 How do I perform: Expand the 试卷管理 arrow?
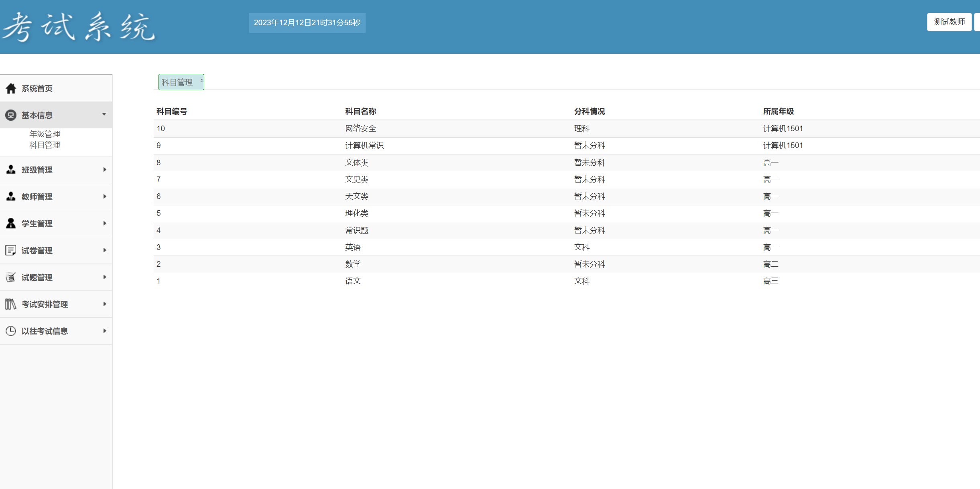pos(105,250)
